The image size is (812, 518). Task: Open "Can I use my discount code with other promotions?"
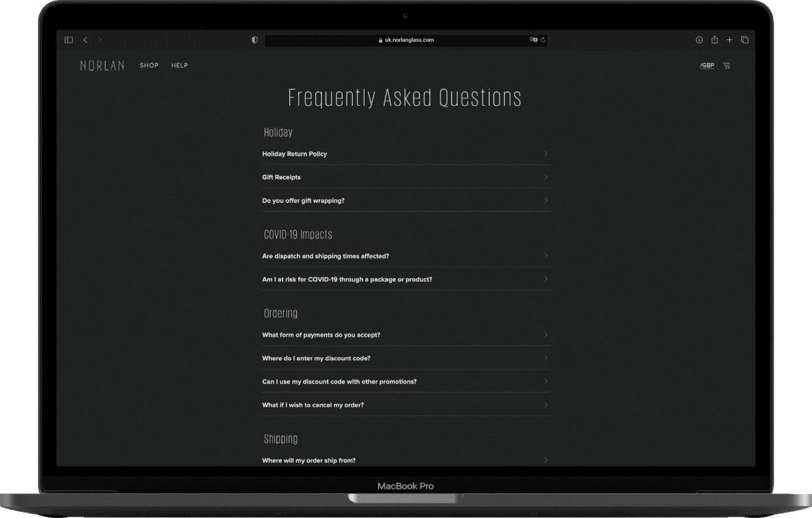[x=405, y=381]
